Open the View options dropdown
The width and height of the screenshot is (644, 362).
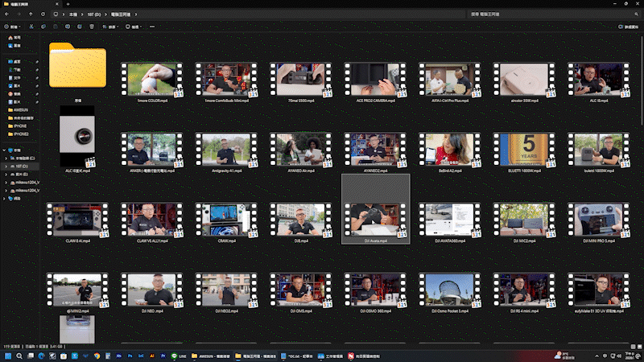134,27
